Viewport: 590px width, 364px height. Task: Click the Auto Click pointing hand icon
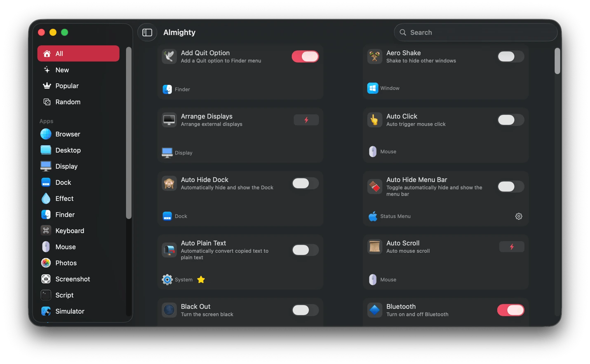click(x=374, y=120)
